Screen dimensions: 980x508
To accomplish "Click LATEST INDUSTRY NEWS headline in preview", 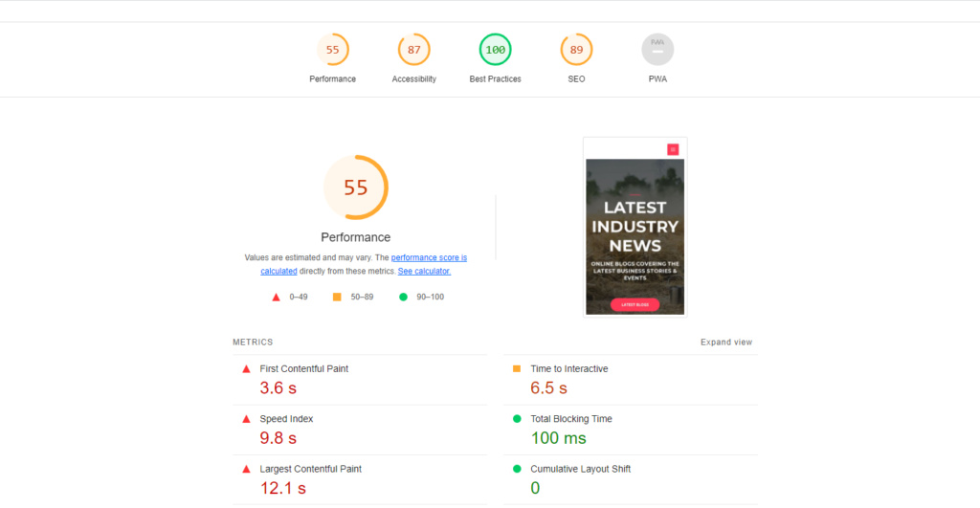I will [x=635, y=227].
